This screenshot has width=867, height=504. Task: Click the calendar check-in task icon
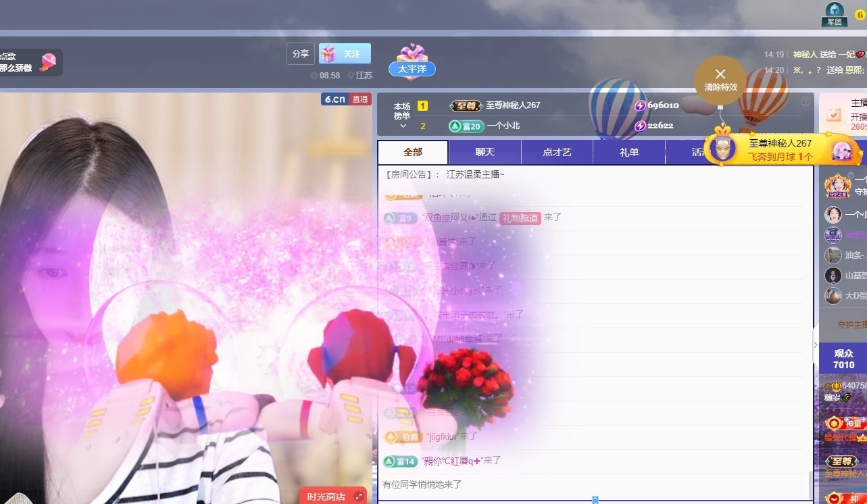[x=835, y=114]
